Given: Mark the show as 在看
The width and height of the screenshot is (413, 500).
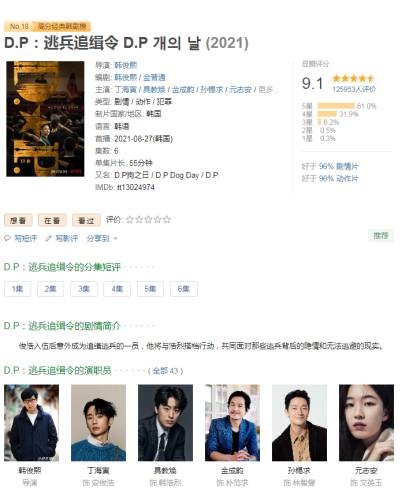Looking at the screenshot, I should 52,220.
